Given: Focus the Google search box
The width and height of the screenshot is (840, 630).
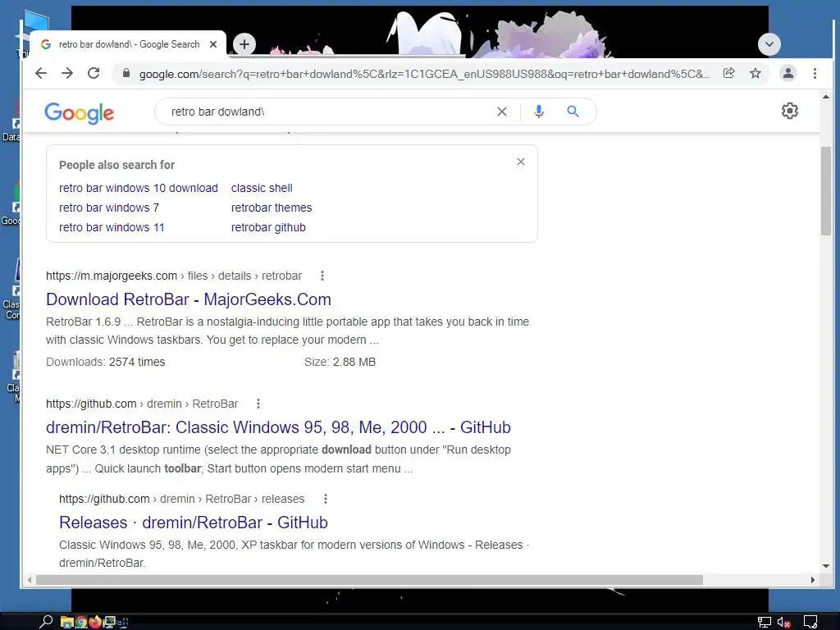Looking at the screenshot, I should (326, 112).
